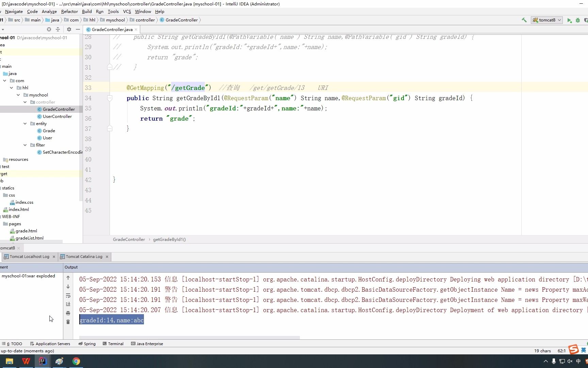
Task: Open the Spring tool window
Action: 87,344
